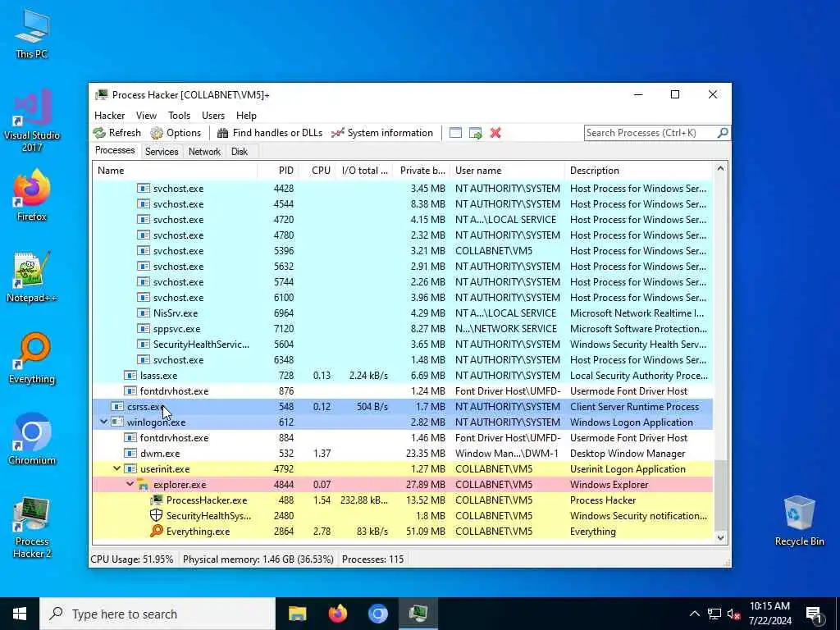Select the explorer.exe folder icon
The image size is (840, 630).
[x=143, y=485]
